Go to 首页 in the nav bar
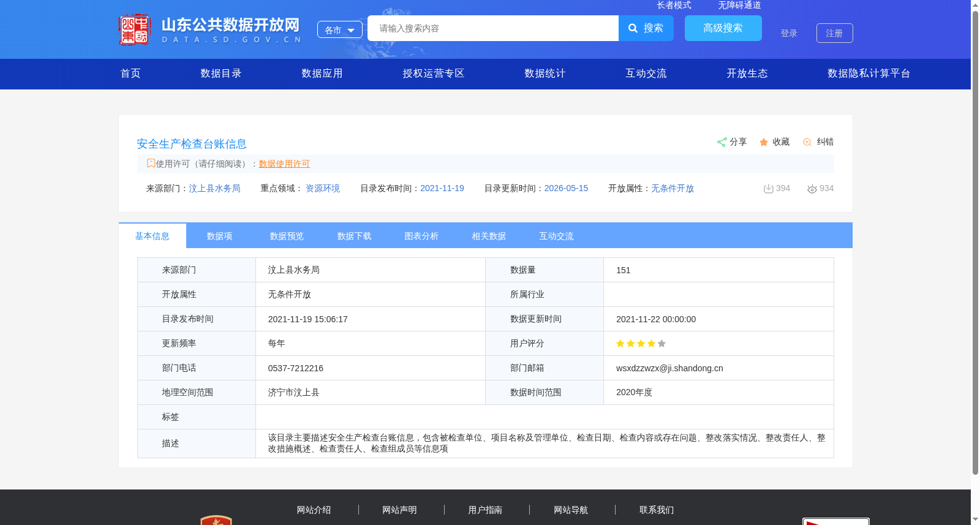Viewport: 980px width, 525px height. point(130,74)
